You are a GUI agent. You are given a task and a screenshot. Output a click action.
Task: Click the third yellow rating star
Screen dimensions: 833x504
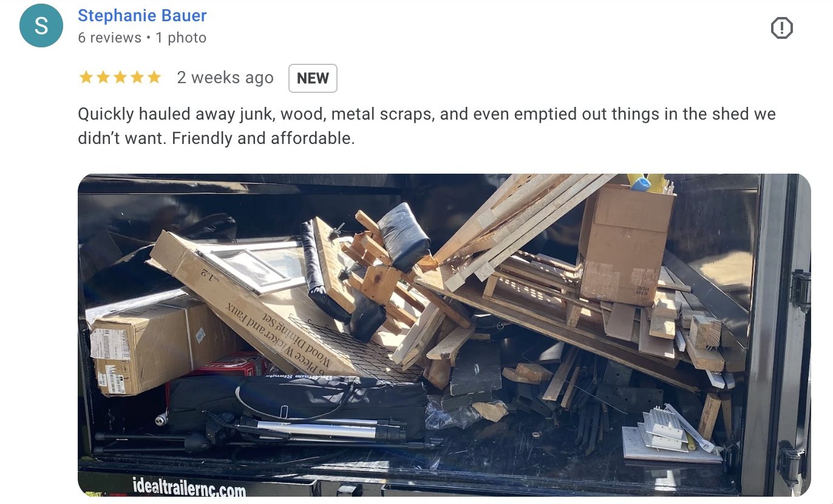[120, 77]
